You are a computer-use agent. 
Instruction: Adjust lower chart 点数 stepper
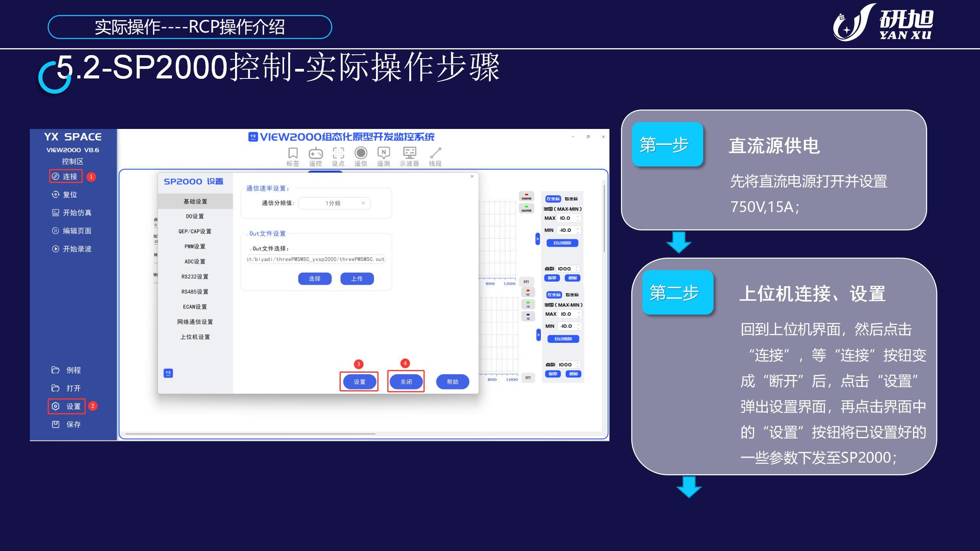pyautogui.click(x=578, y=365)
